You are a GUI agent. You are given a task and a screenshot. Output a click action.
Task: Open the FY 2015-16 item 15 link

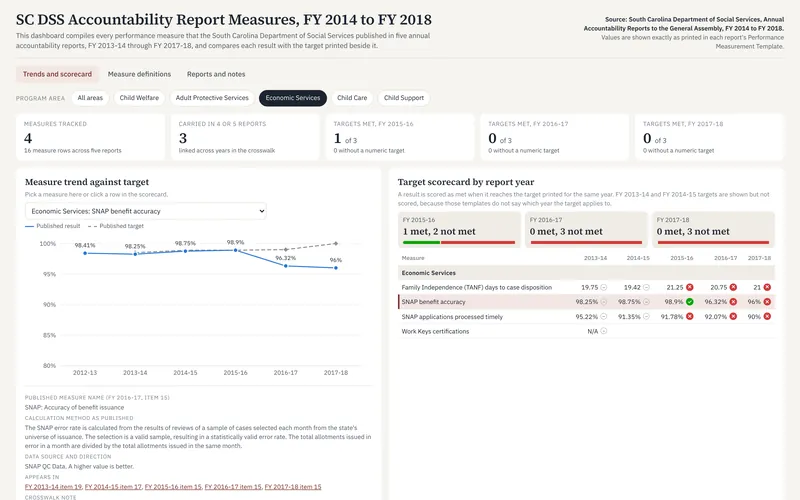tap(173, 487)
